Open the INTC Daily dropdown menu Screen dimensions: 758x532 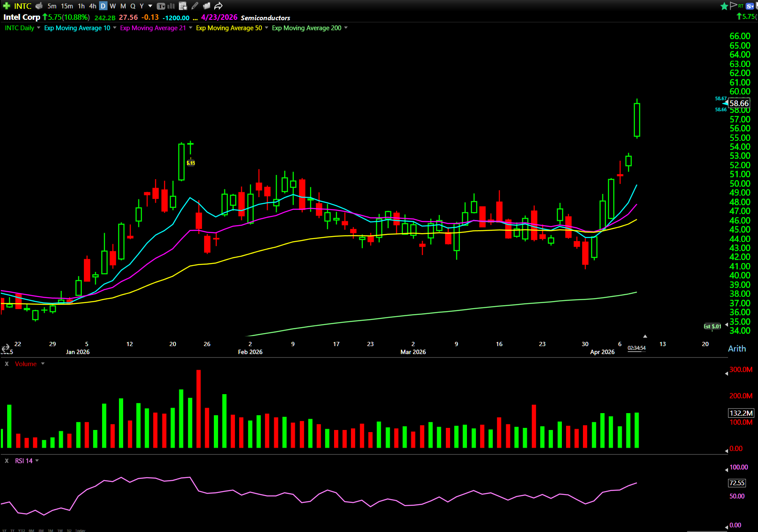click(39, 28)
